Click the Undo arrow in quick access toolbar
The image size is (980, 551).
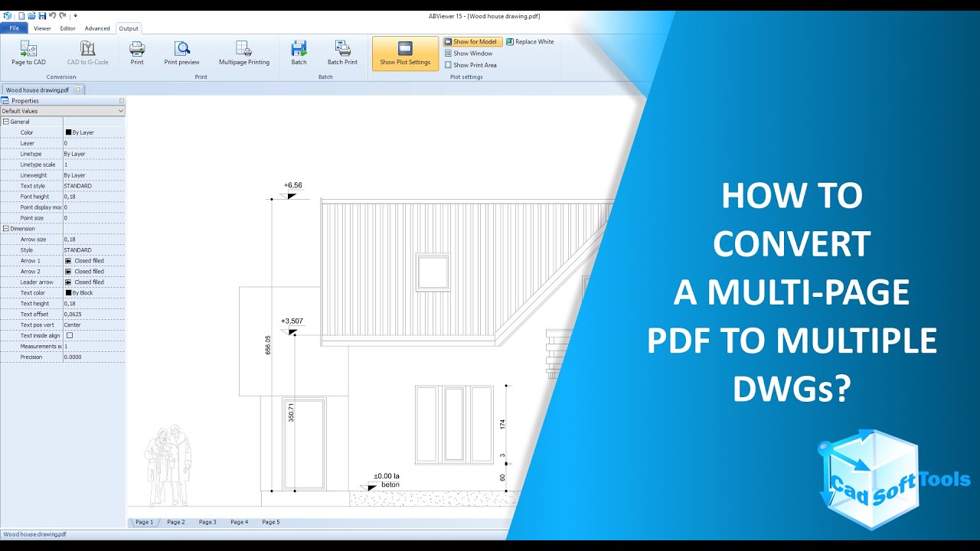52,15
